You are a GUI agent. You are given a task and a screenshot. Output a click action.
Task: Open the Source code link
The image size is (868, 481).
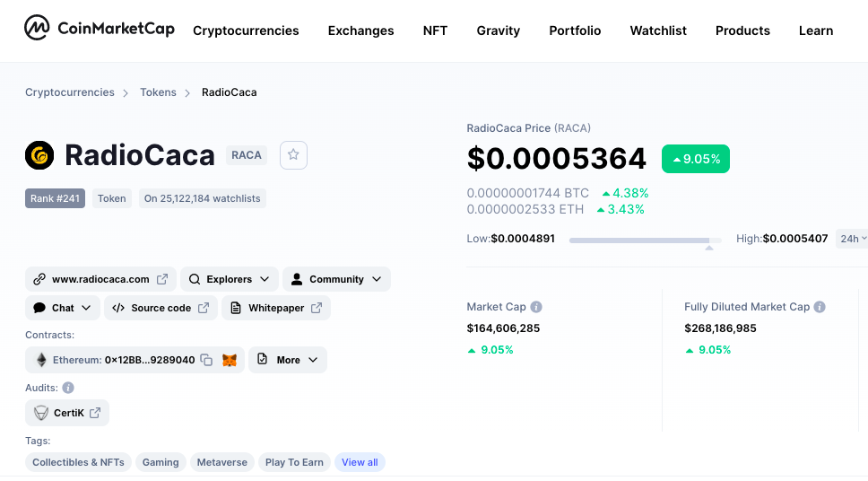click(161, 308)
